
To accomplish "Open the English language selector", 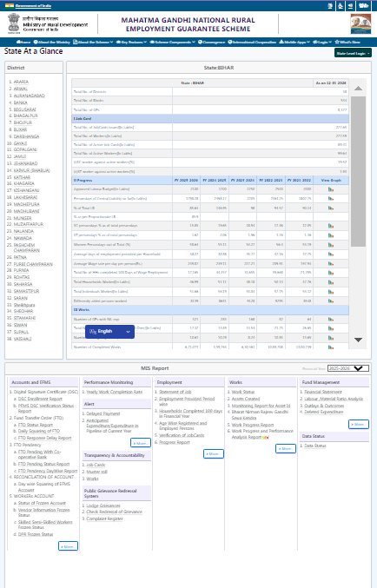I will [x=110, y=332].
